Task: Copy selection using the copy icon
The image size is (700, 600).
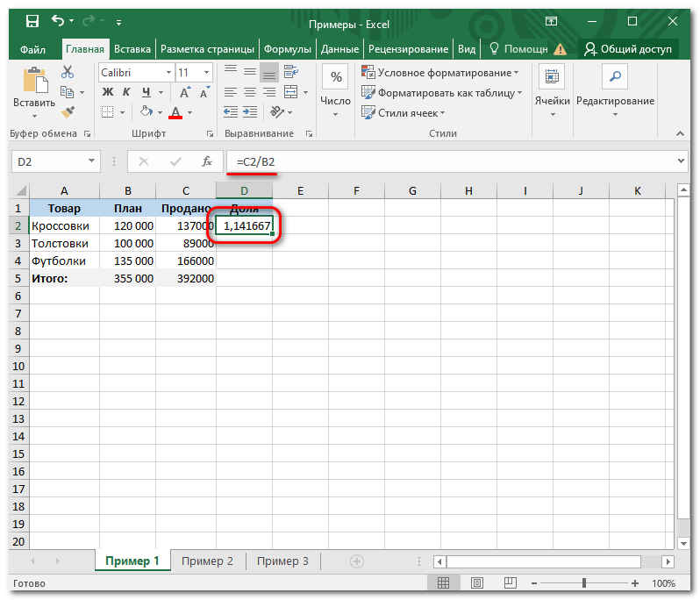Action: click(x=67, y=92)
